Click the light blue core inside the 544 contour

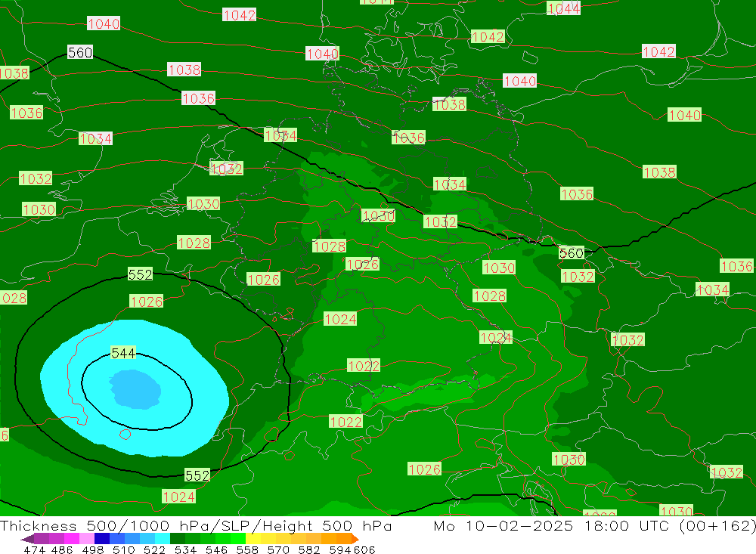(135, 389)
